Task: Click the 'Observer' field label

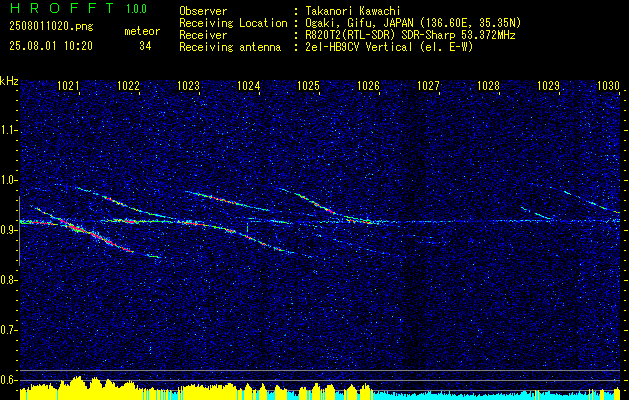Action: pyautogui.click(x=203, y=11)
